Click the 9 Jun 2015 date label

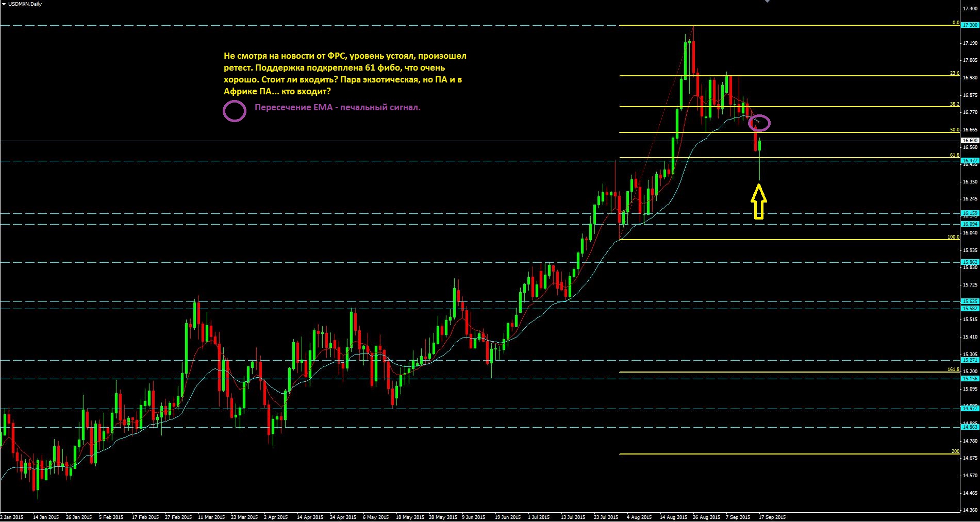(x=474, y=517)
